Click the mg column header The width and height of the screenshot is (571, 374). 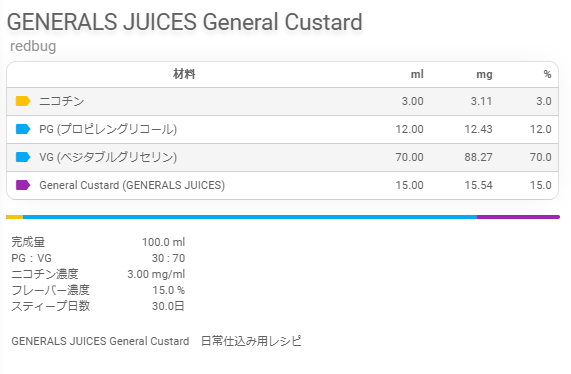coord(484,74)
